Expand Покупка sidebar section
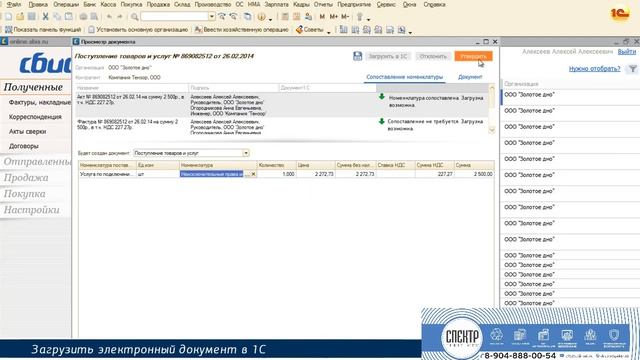Image resolution: width=640 pixels, height=360 pixels. pos(24,194)
